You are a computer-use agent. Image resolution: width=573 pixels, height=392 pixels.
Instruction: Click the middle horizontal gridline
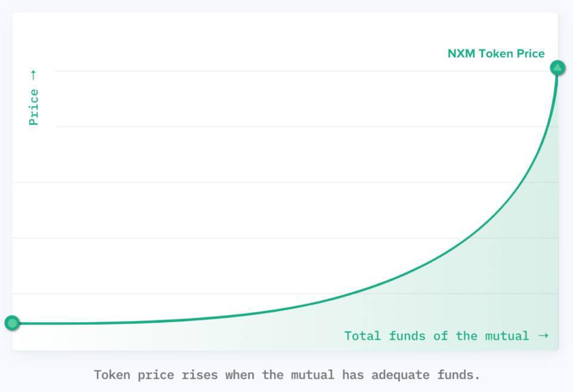(x=239, y=182)
